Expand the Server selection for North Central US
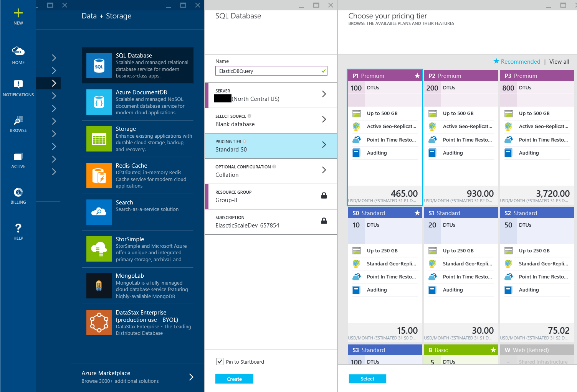This screenshot has height=392, width=577. [x=271, y=95]
